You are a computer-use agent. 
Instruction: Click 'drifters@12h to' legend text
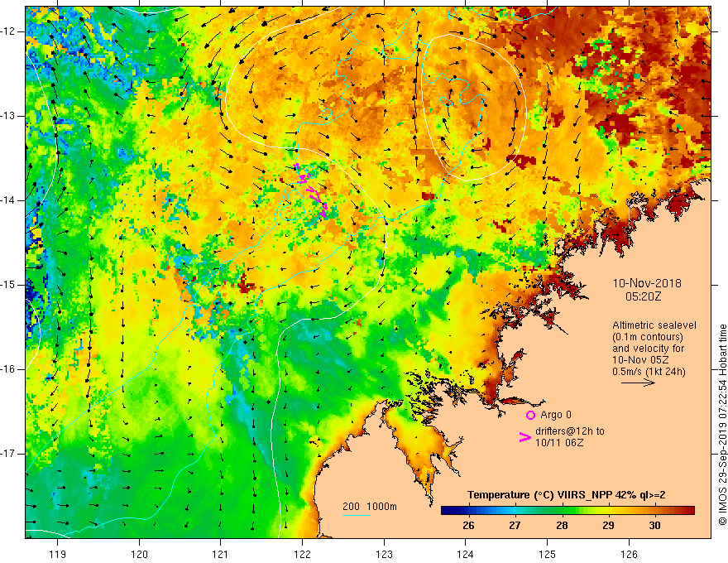click(570, 431)
